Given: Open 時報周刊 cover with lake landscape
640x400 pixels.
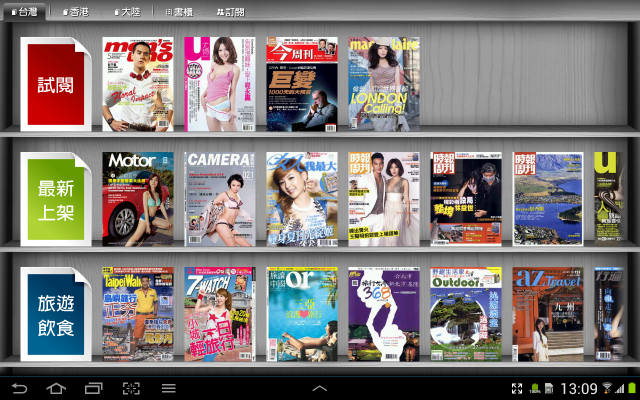Looking at the screenshot, I should (548, 199).
